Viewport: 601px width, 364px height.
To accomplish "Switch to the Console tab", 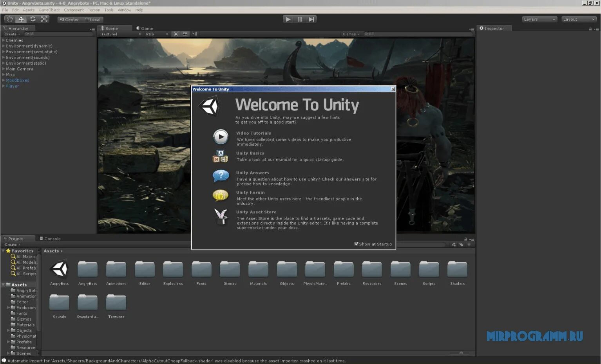I will (x=50, y=238).
